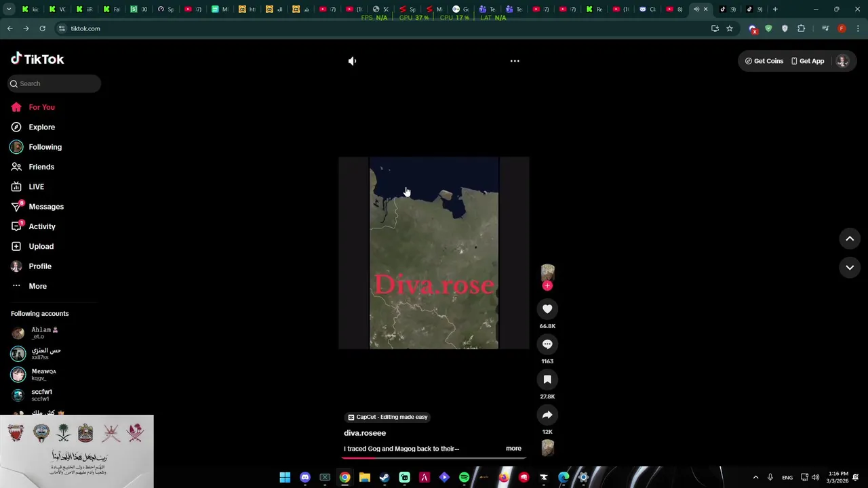Show hidden system tray icons

[755, 477]
